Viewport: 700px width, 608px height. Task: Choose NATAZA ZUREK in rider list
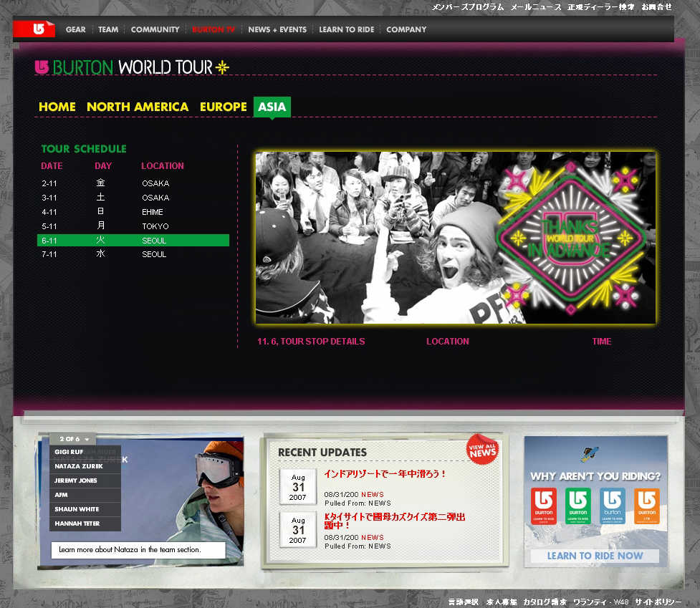[85, 466]
